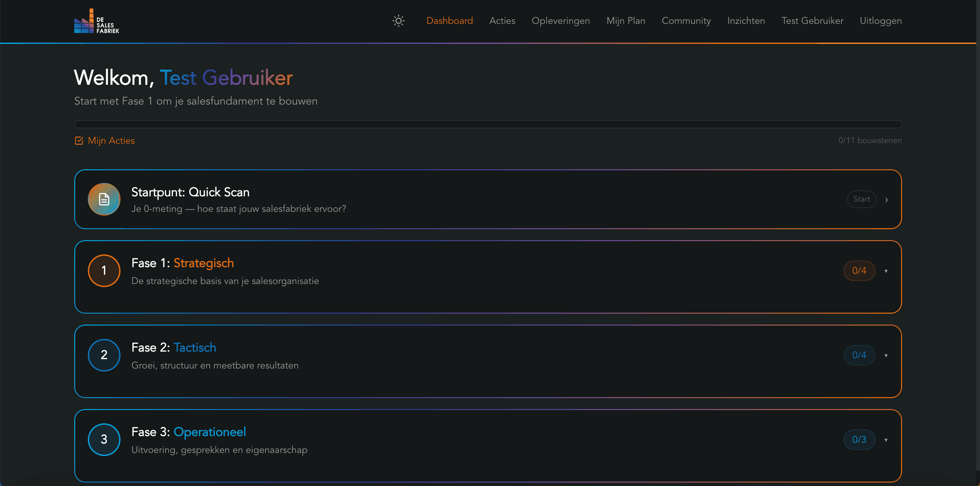Open the Community menu item
The image size is (980, 486).
686,20
